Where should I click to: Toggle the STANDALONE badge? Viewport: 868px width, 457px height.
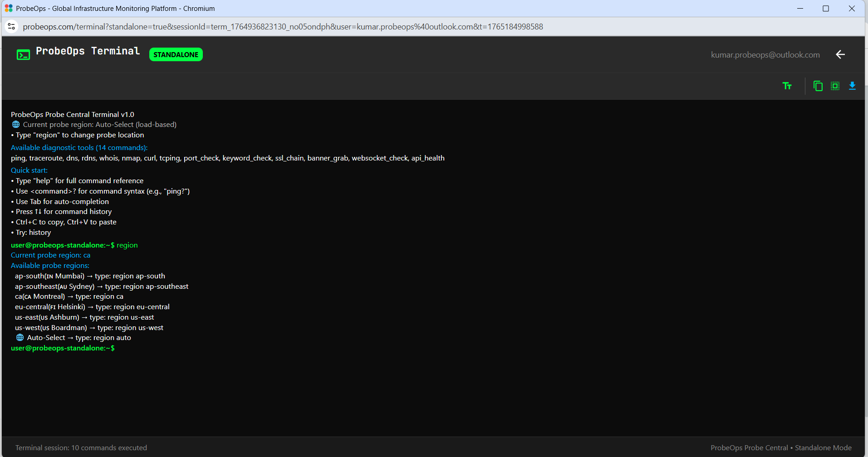(x=176, y=54)
